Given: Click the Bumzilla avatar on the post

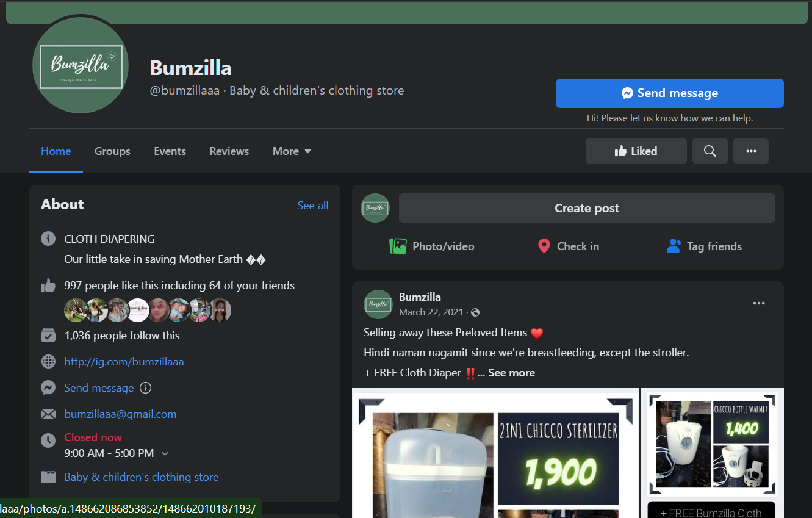Looking at the screenshot, I should [x=378, y=304].
